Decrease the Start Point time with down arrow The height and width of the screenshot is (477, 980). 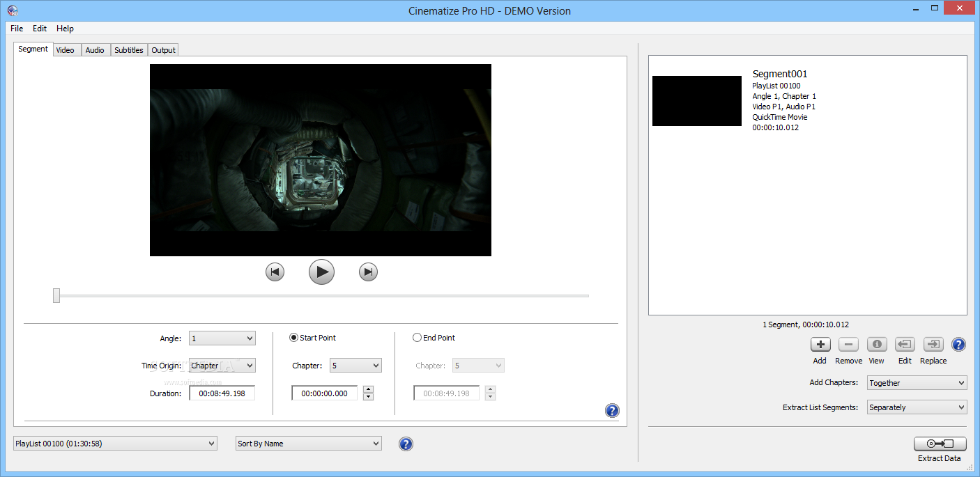click(x=369, y=397)
